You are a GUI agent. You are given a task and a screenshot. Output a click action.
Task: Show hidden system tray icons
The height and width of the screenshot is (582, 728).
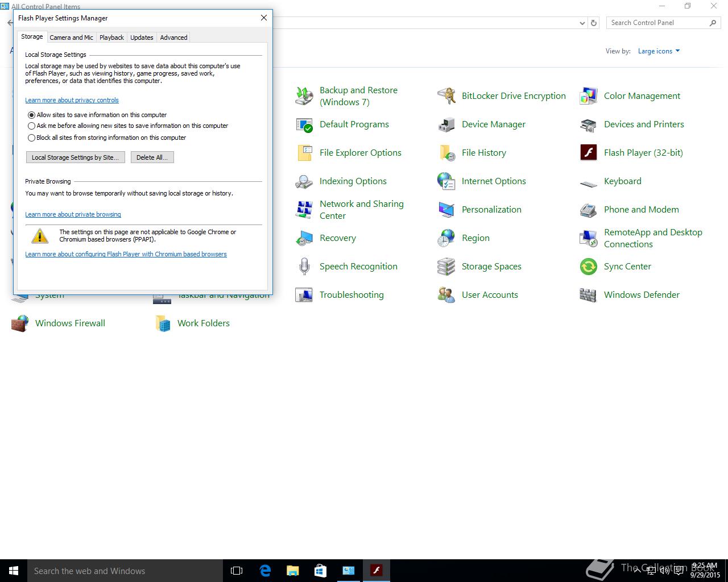tap(637, 571)
